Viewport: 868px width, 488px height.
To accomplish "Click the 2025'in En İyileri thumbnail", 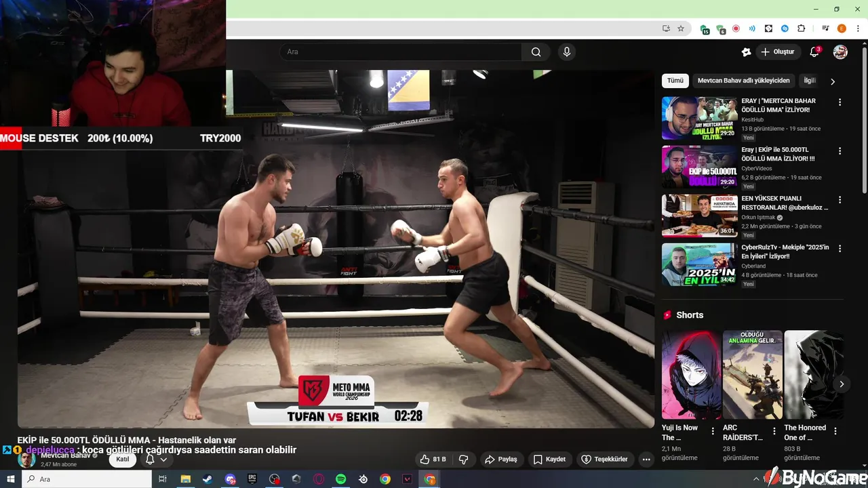I will coord(699,264).
